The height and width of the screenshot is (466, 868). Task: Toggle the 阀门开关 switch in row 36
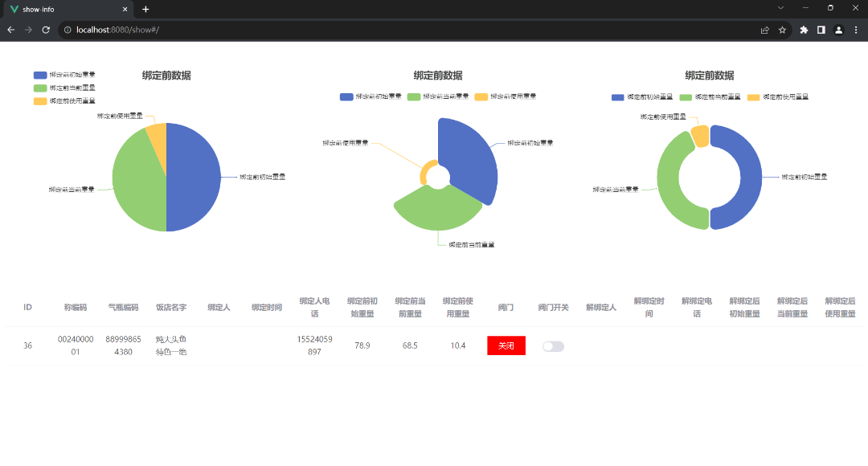553,346
